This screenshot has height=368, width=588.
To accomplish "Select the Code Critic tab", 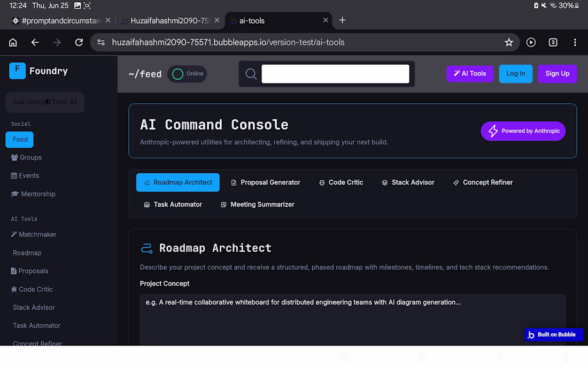I will [x=341, y=182].
